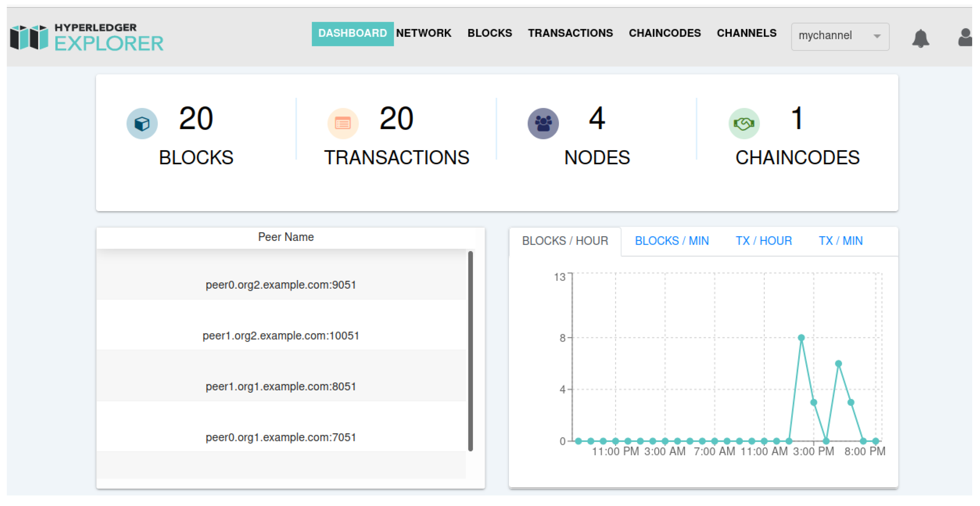This screenshot has height=506, width=980.
Task: Select peer0.org2.example.com:9051 row
Action: click(281, 285)
